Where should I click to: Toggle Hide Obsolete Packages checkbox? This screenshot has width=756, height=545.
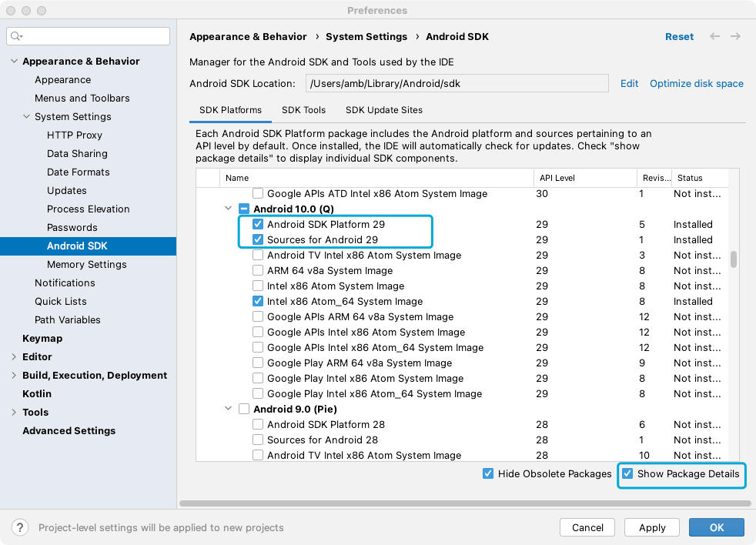click(x=488, y=473)
